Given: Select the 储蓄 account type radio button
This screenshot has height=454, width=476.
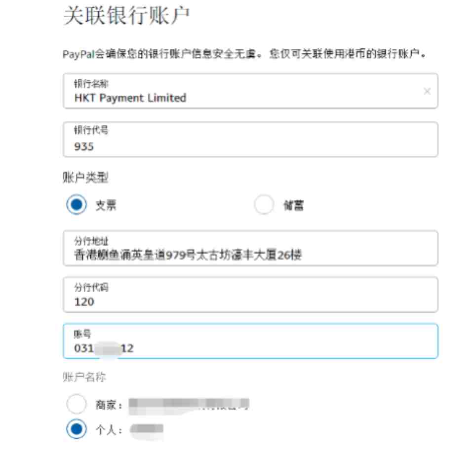Looking at the screenshot, I should [x=264, y=204].
